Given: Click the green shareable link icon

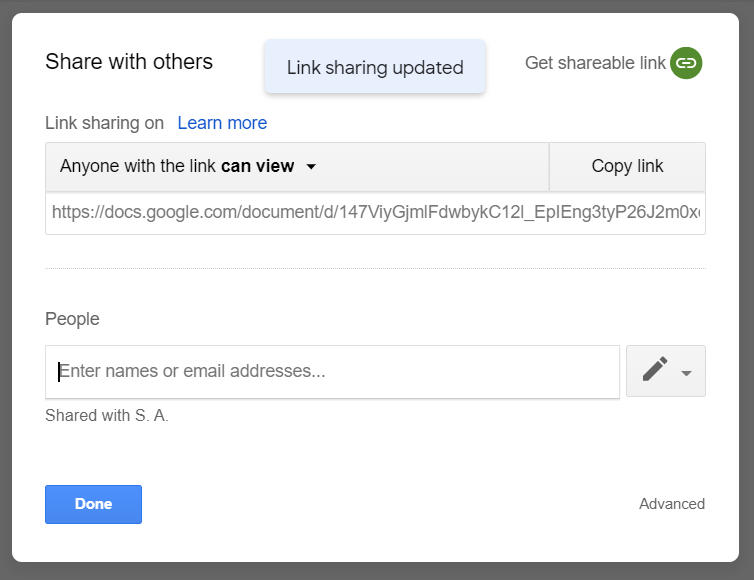Looking at the screenshot, I should tap(686, 63).
